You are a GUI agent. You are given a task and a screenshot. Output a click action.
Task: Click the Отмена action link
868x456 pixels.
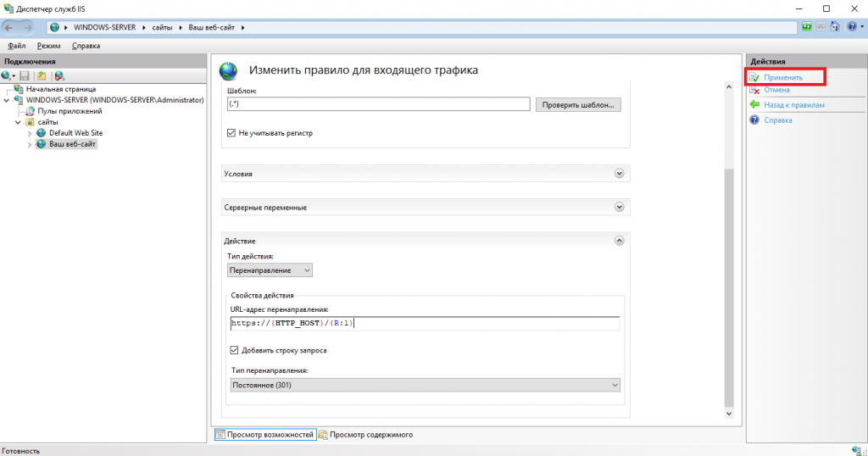click(x=776, y=90)
